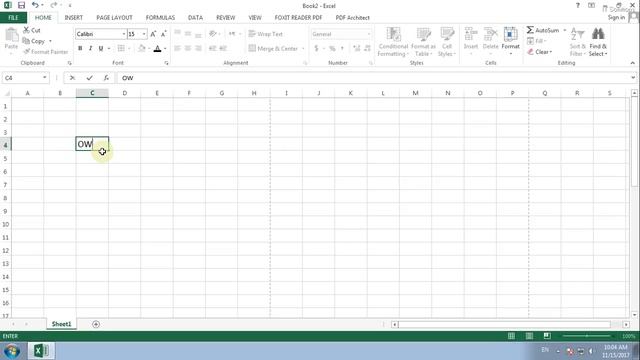Open Conditional Formatting menu
The height and width of the screenshot is (360, 640).
pyautogui.click(x=393, y=42)
